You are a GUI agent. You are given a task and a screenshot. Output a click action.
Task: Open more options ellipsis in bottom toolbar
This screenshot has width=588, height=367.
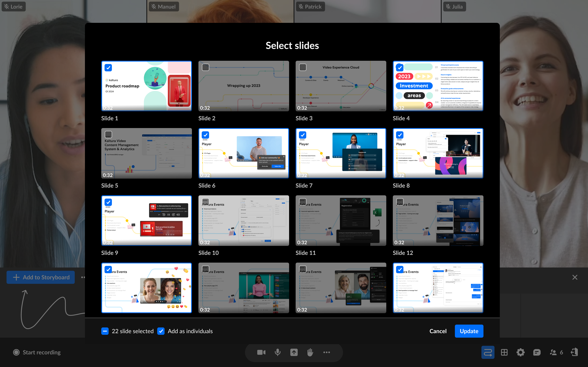[x=326, y=352]
